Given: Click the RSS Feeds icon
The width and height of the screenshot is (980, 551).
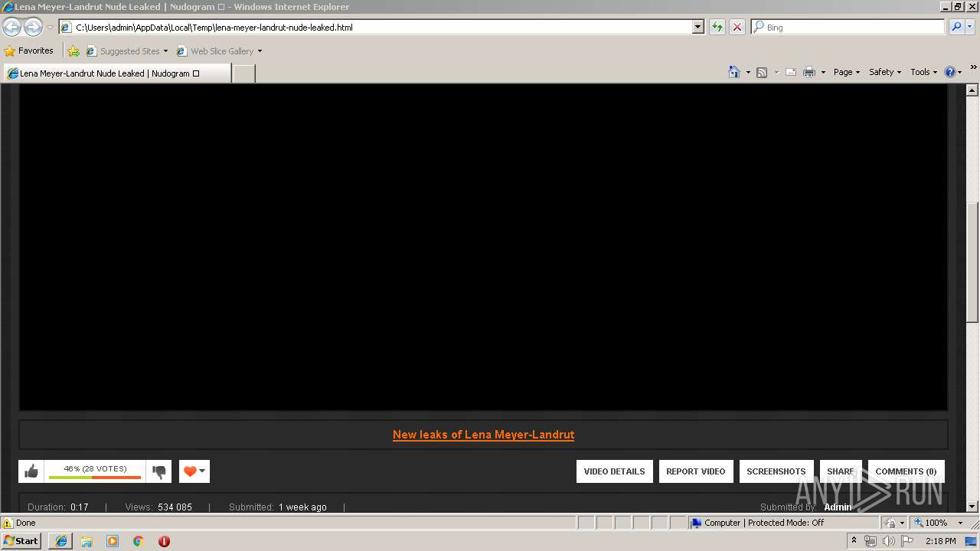Looking at the screenshot, I should (762, 72).
